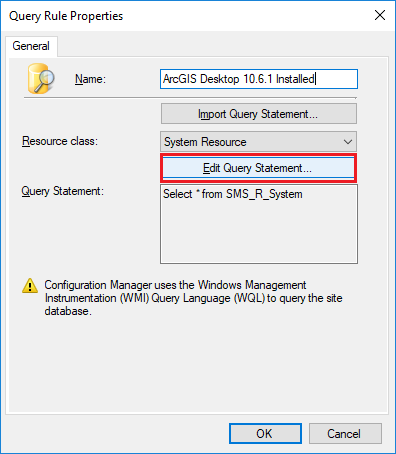The image size is (396, 454).
Task: Click the yellow warning triangle icon
Action: (x=30, y=286)
